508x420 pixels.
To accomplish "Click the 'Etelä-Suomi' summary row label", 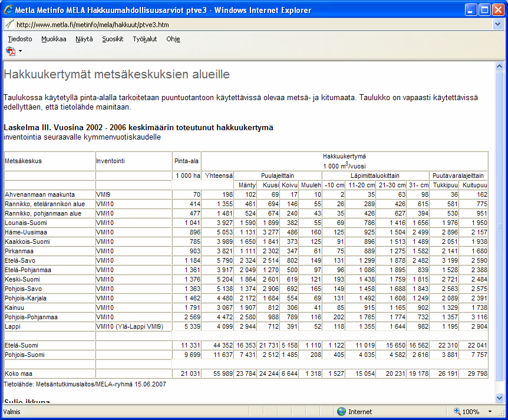I will click(x=22, y=345).
